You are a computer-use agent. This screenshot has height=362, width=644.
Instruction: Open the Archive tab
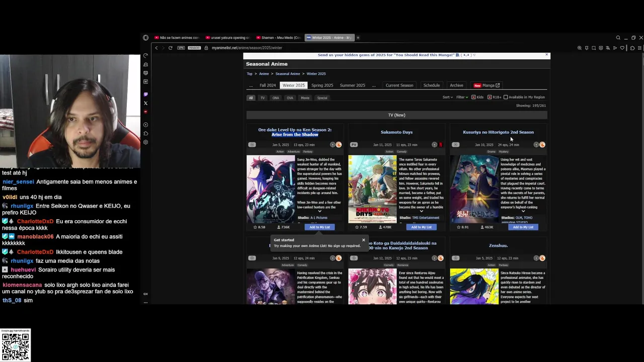[456, 85]
